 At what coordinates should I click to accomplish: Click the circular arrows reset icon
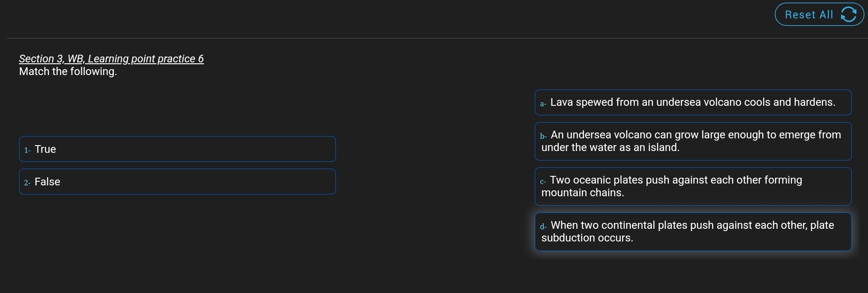click(849, 14)
